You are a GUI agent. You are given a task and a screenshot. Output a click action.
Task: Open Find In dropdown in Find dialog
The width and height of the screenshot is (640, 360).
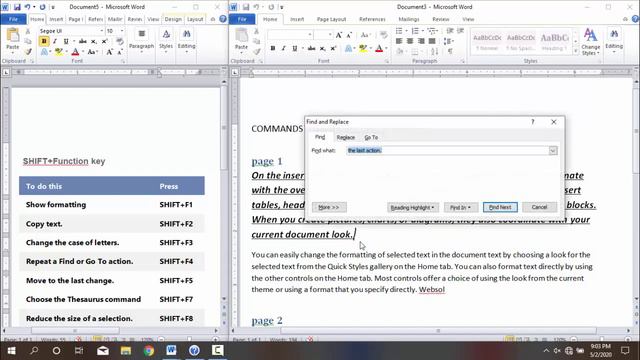coord(460,207)
